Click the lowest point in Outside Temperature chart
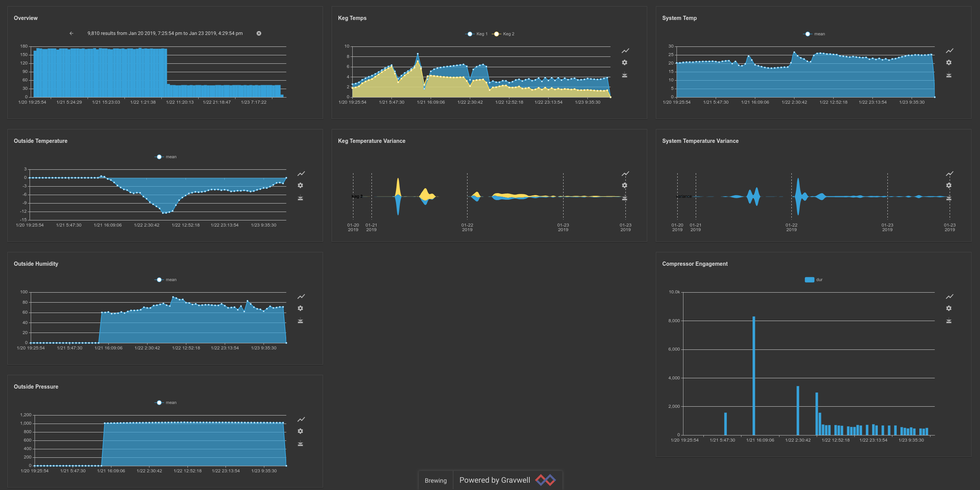 coord(163,213)
